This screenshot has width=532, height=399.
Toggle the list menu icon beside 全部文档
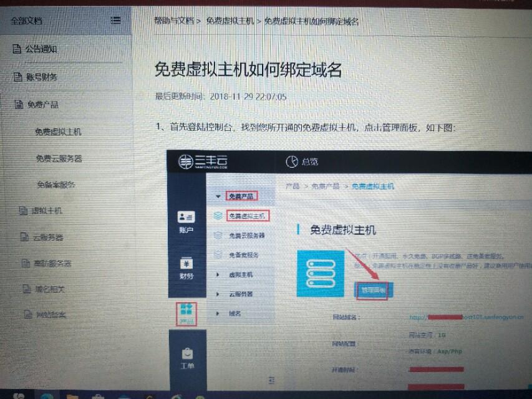(x=115, y=21)
